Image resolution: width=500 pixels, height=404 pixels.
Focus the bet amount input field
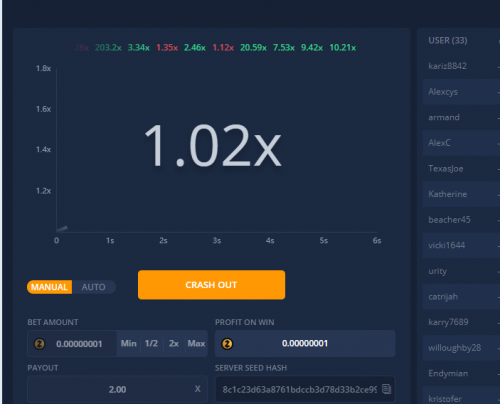pyautogui.click(x=79, y=344)
